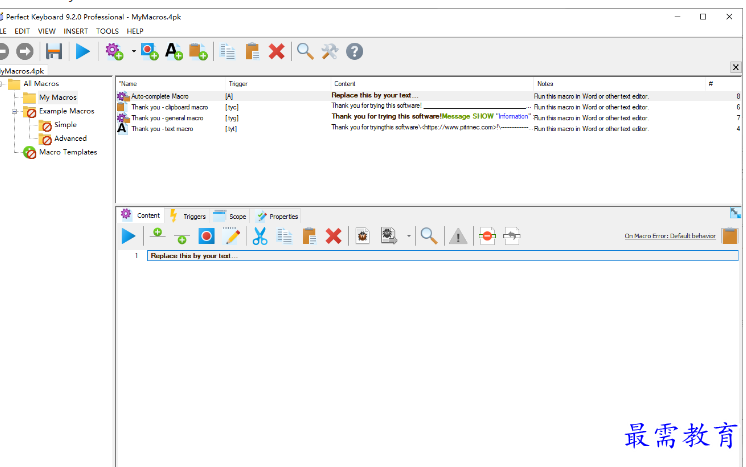Switch to the Content tab
Image resolution: width=746 pixels, height=467 pixels.
[141, 215]
